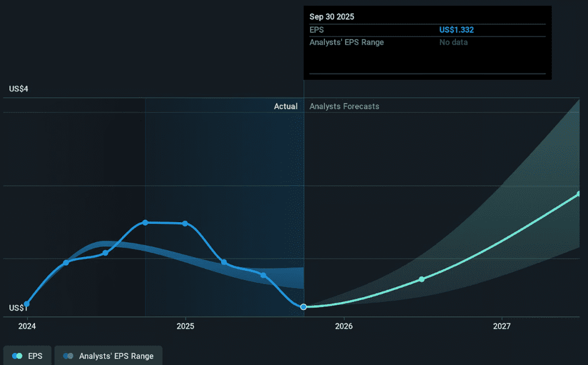The width and height of the screenshot is (588, 365).
Task: Click the final forecast point at chart's right edge
Action: point(579,194)
